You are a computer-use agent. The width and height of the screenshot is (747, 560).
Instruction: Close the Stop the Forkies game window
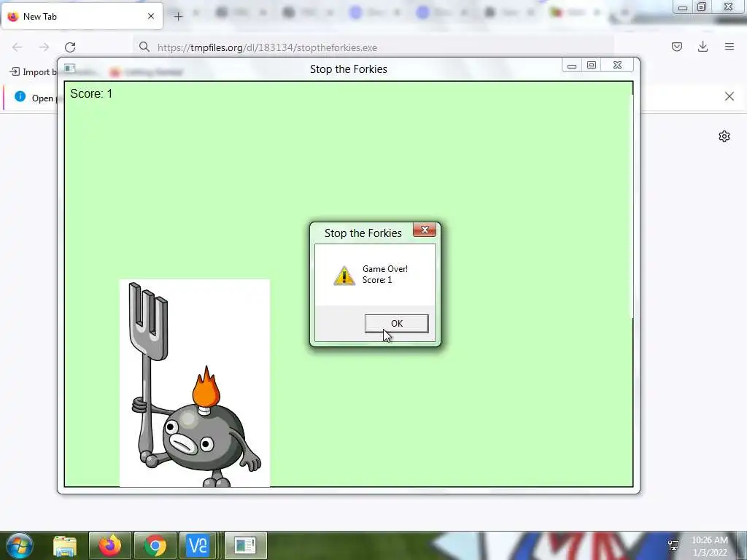point(617,65)
